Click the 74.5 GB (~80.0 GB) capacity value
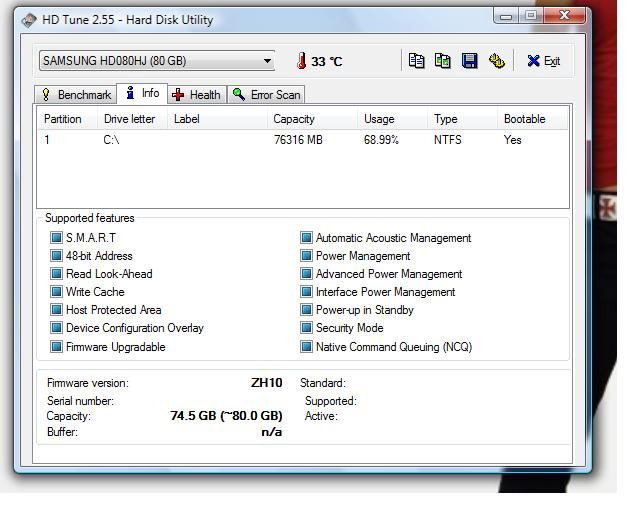The width and height of the screenshot is (640, 512). point(227,416)
